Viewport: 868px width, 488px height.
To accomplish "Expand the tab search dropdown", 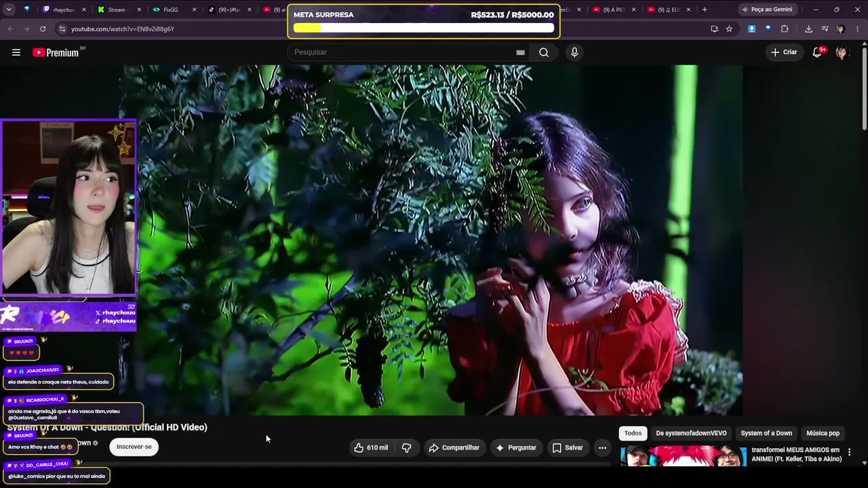I will click(10, 9).
